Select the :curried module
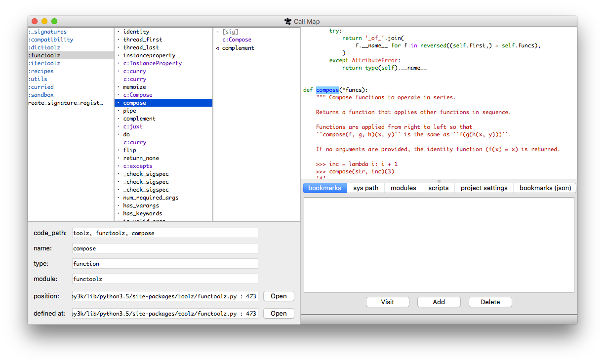The height and width of the screenshot is (364, 605). 71,87
